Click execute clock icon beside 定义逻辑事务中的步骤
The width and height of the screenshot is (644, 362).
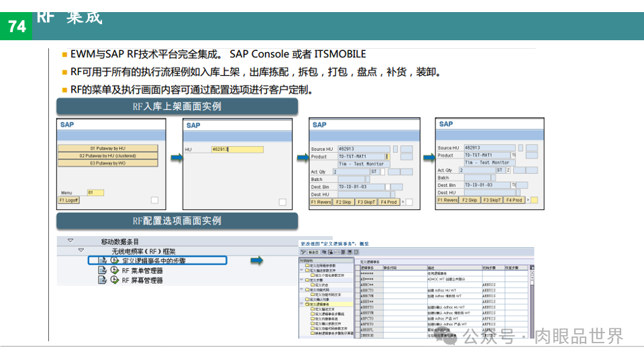(x=115, y=260)
